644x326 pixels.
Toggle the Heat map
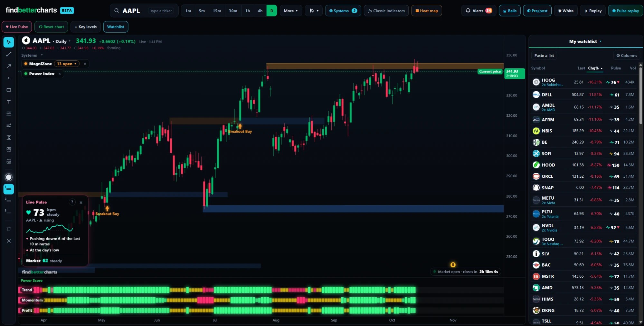point(427,11)
